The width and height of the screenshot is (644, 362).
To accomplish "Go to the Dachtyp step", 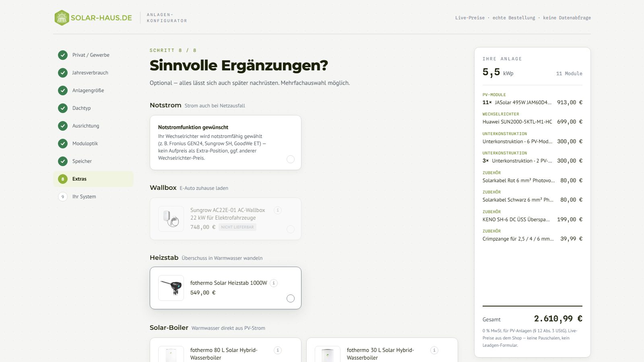I will click(x=93, y=108).
